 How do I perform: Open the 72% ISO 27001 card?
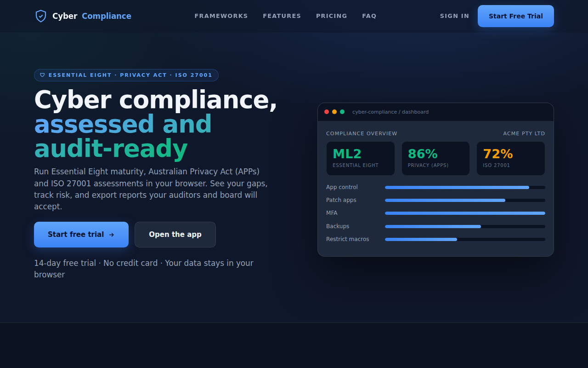click(x=511, y=158)
